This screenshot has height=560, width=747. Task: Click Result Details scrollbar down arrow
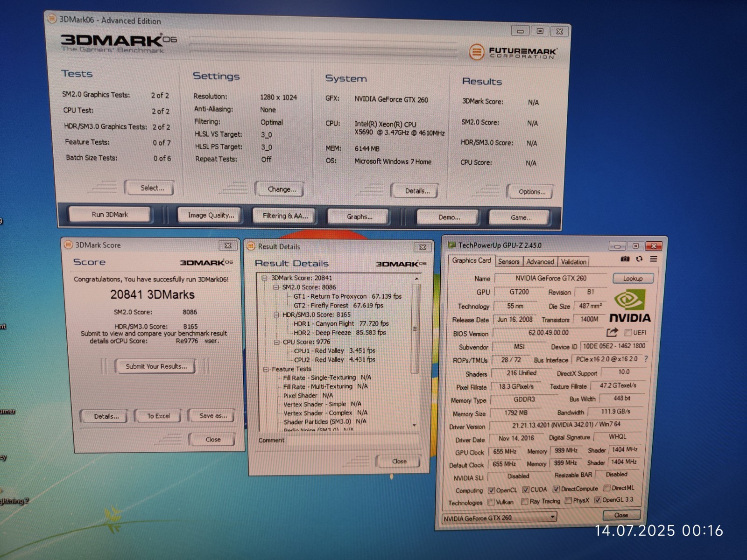tap(414, 425)
